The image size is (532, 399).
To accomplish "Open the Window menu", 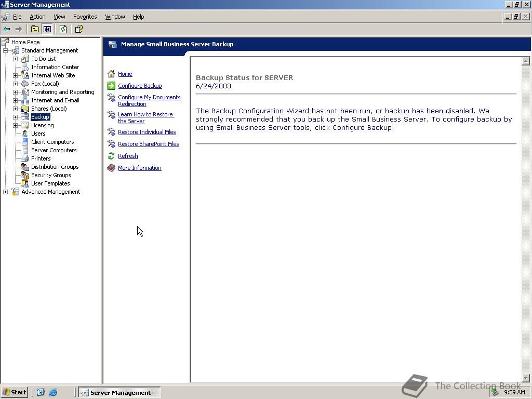I will click(115, 17).
